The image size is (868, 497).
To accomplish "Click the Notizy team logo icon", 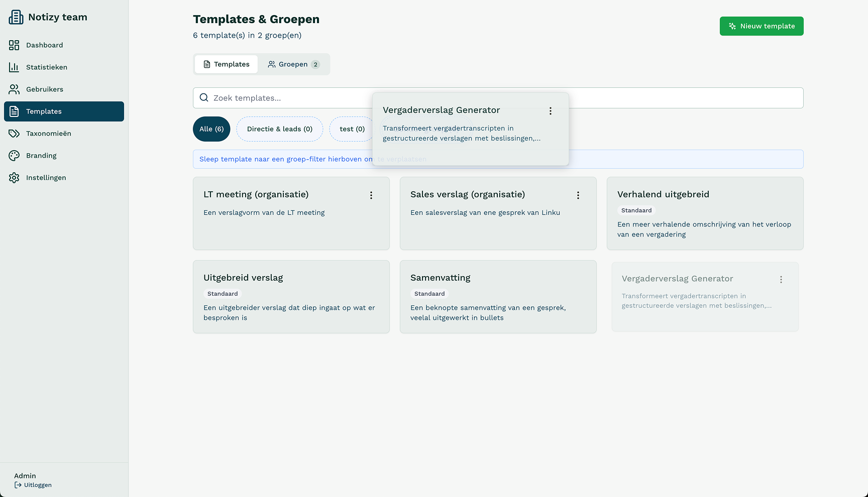I will pyautogui.click(x=16, y=17).
